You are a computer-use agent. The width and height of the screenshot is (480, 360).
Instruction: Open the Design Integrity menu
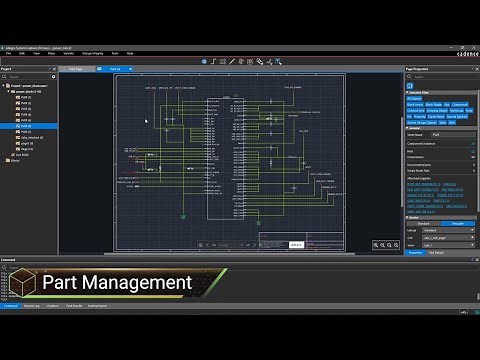(x=93, y=53)
